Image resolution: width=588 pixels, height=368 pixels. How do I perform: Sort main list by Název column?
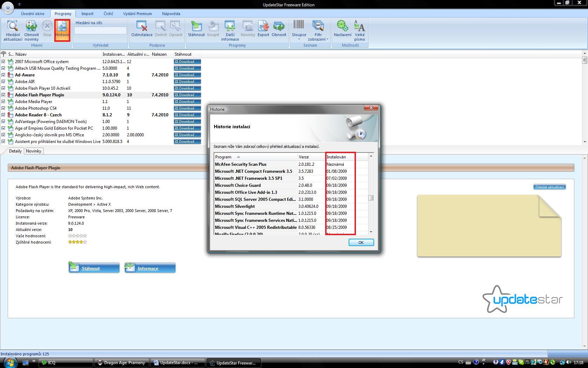point(57,54)
